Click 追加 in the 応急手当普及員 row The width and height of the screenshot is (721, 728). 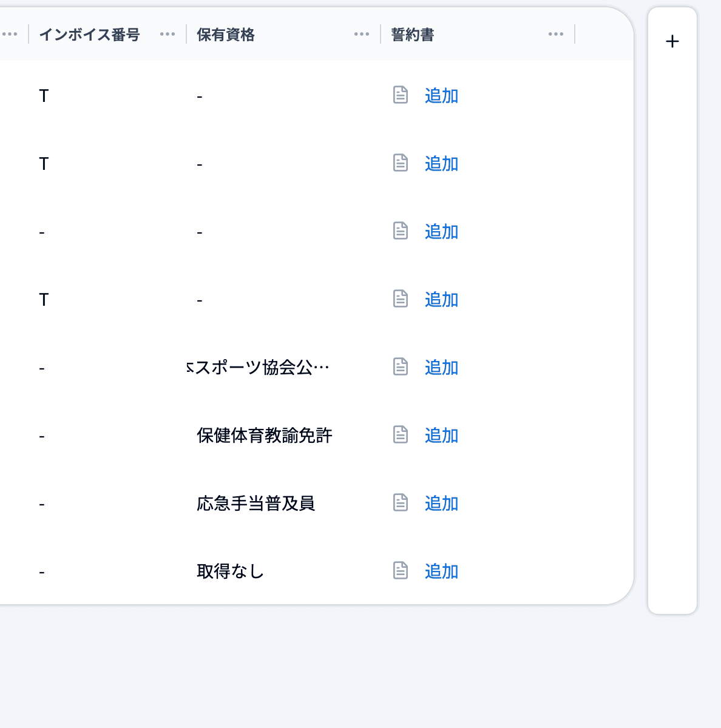441,504
